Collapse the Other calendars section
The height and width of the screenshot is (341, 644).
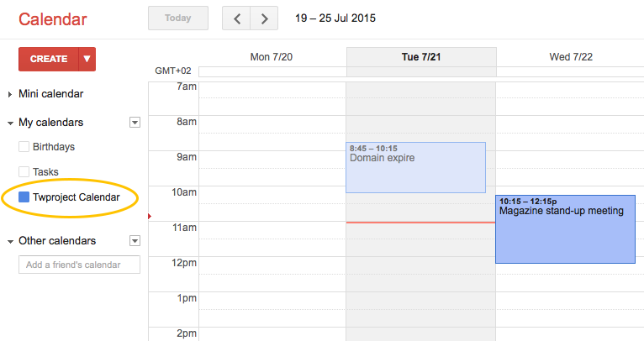coord(10,241)
